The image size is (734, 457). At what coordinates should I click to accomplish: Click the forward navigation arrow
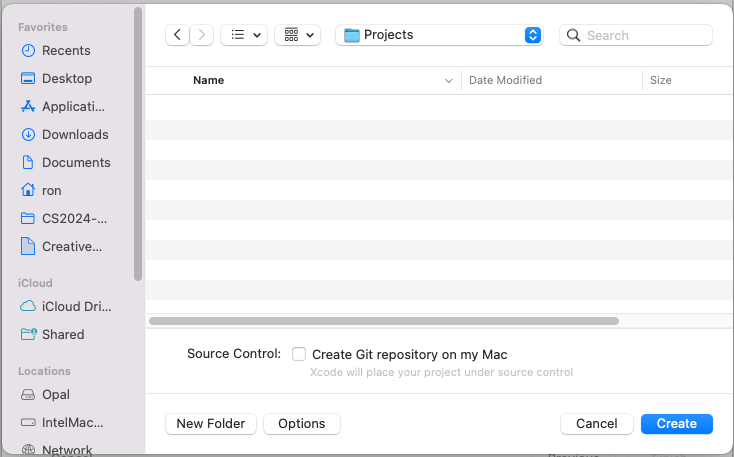coord(203,35)
